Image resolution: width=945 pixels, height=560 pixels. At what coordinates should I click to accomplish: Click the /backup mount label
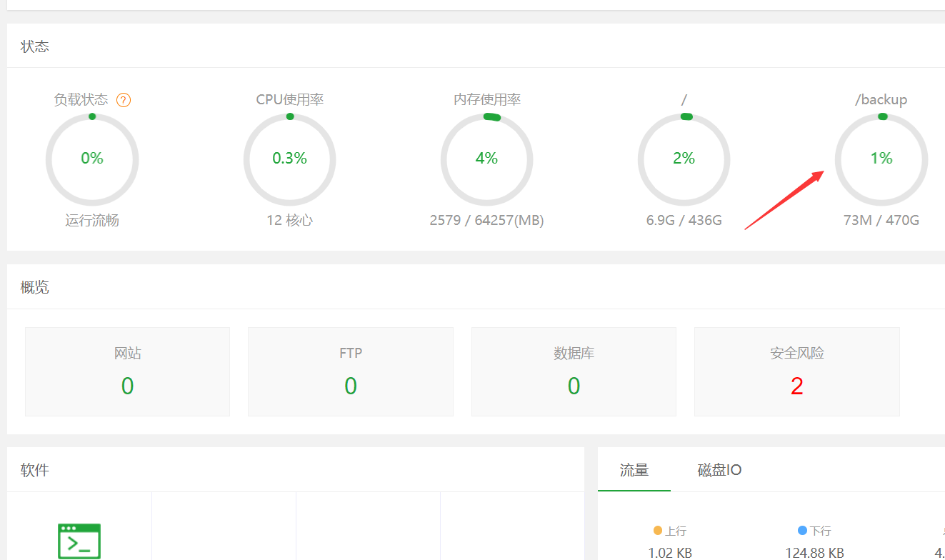point(881,100)
